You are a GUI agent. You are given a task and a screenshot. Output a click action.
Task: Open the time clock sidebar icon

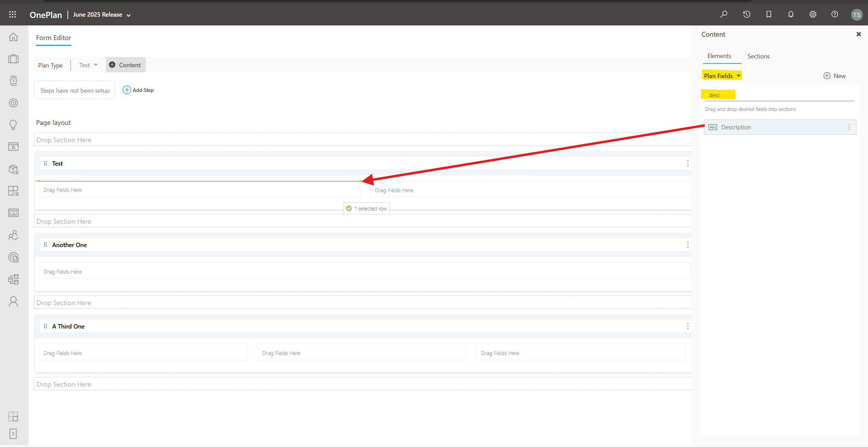pos(13,81)
